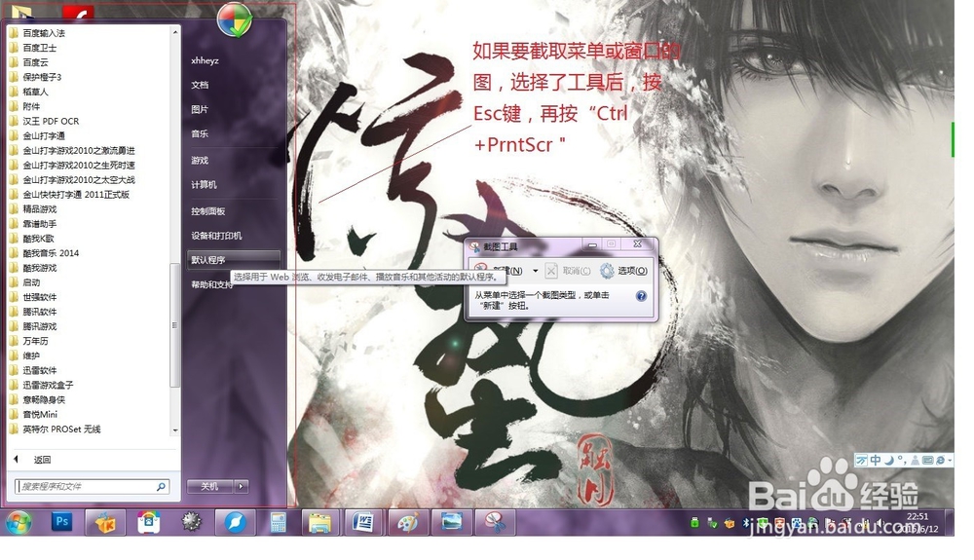
Task: Open the gear-shaped app on the taskbar
Action: click(x=191, y=522)
